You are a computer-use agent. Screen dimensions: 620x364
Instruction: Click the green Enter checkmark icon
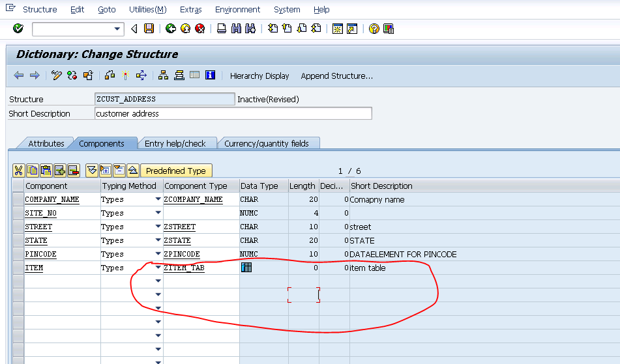click(18, 29)
